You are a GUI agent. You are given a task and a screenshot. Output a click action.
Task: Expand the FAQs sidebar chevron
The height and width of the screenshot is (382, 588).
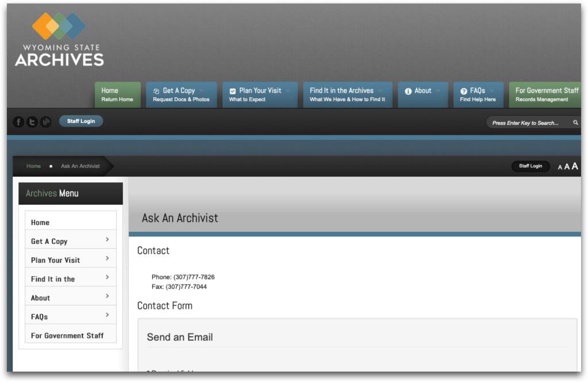(x=107, y=315)
